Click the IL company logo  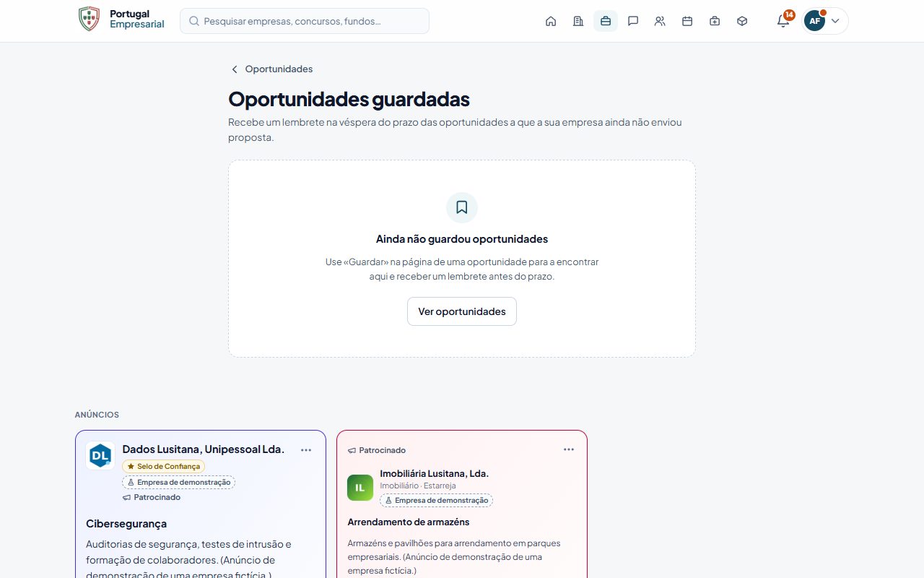360,488
